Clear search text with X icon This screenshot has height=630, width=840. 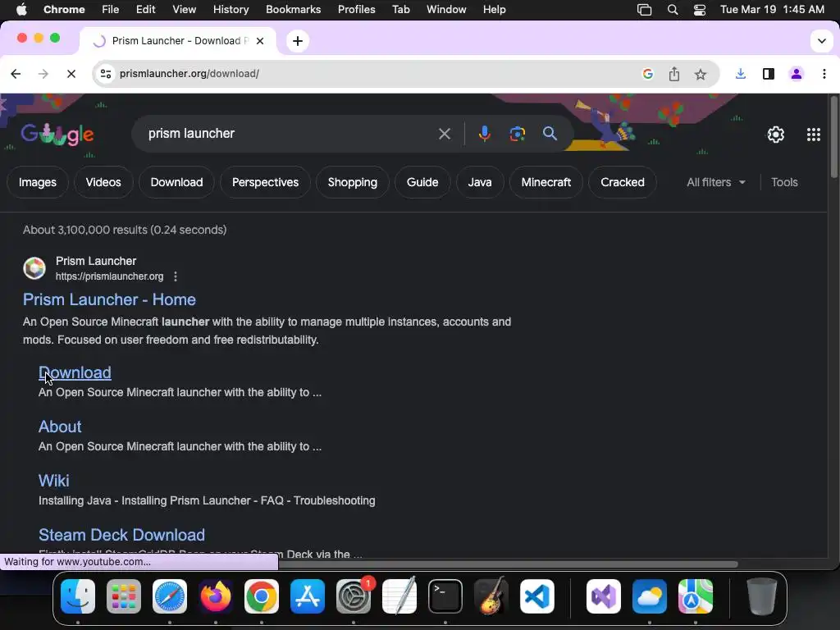(x=444, y=134)
